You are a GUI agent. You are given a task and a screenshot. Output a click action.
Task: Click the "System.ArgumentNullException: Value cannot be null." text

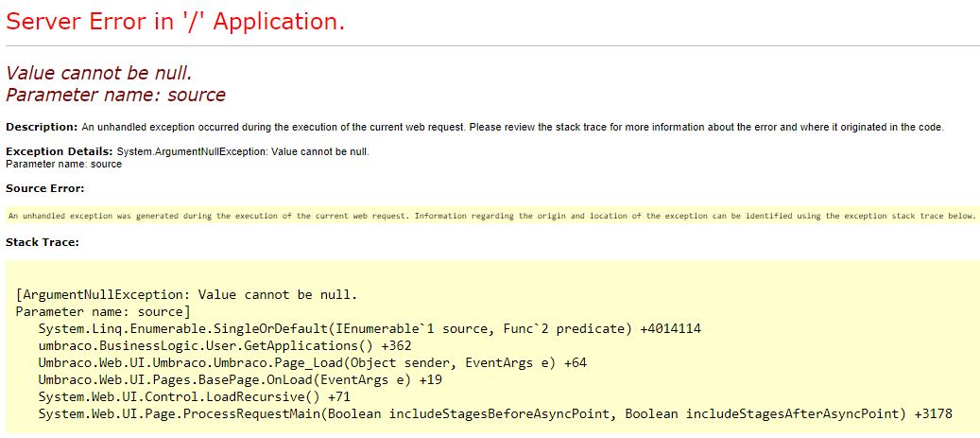point(243,151)
